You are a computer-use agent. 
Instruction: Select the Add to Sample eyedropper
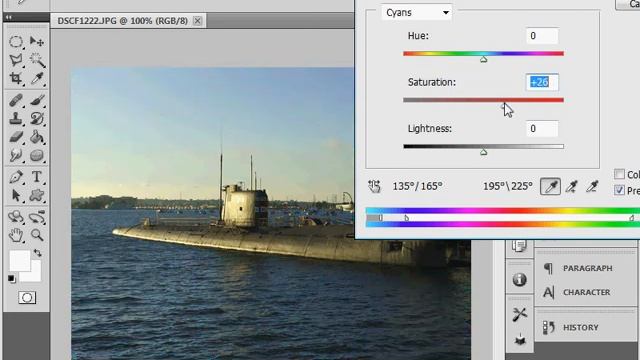pyautogui.click(x=572, y=187)
